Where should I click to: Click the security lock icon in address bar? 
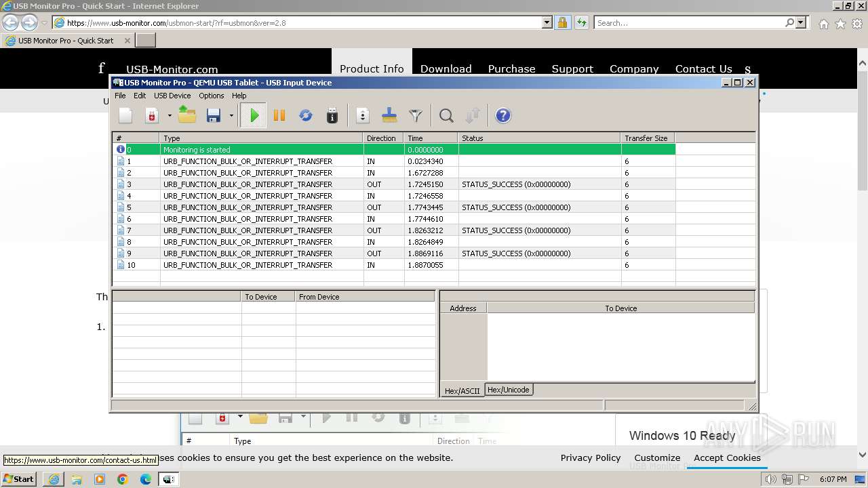pyautogui.click(x=562, y=22)
